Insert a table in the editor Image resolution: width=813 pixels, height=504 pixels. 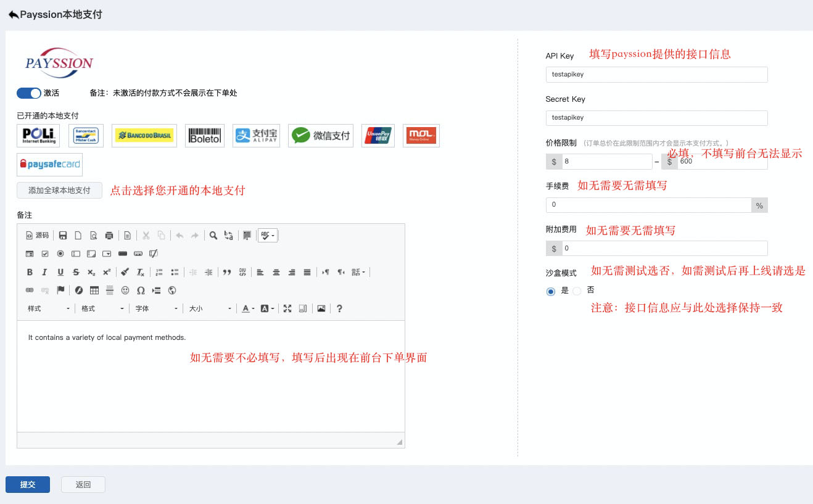coord(94,290)
